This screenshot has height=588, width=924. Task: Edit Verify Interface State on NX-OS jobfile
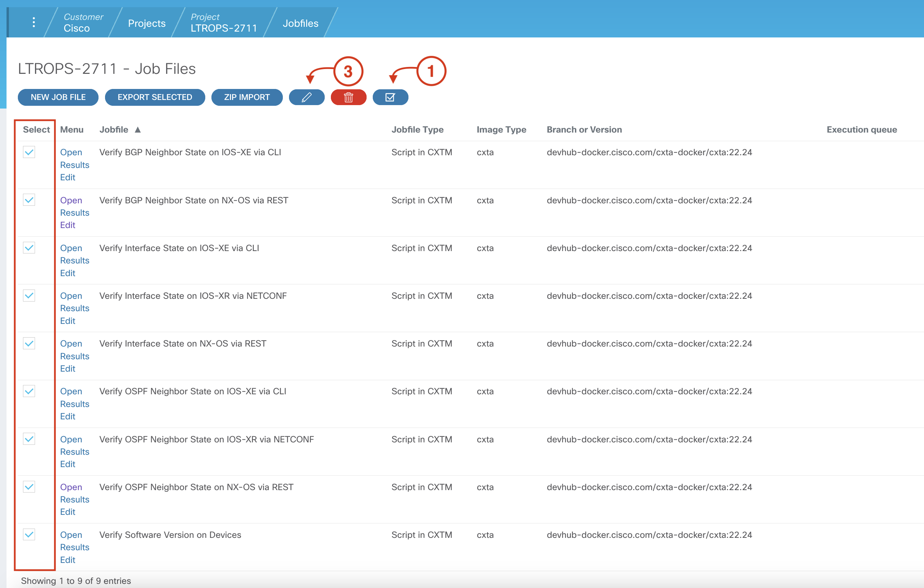tap(68, 369)
